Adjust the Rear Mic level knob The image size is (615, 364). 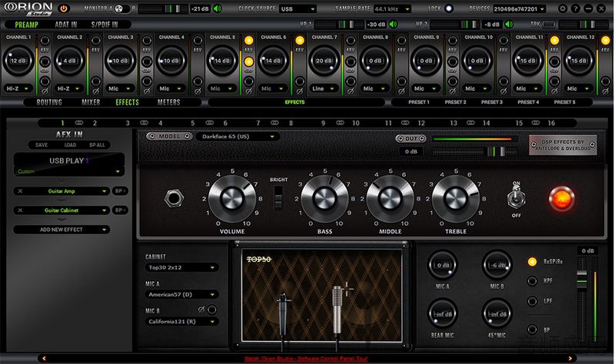(443, 314)
